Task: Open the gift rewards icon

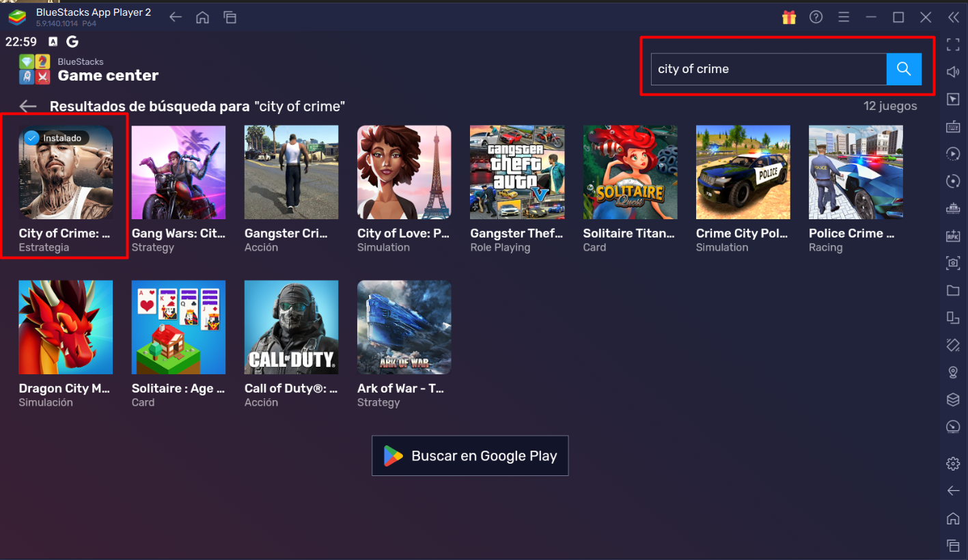Action: point(789,17)
